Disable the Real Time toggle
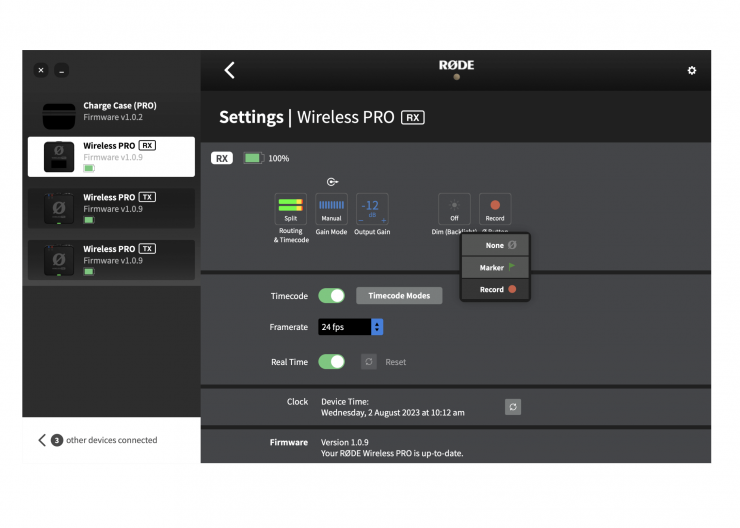 [331, 362]
